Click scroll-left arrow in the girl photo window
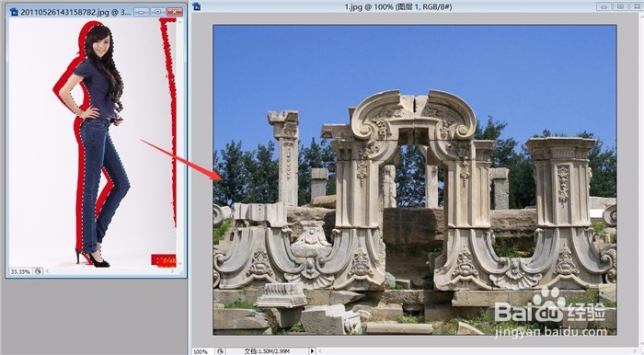The width and height of the screenshot is (644, 355). 47,271
